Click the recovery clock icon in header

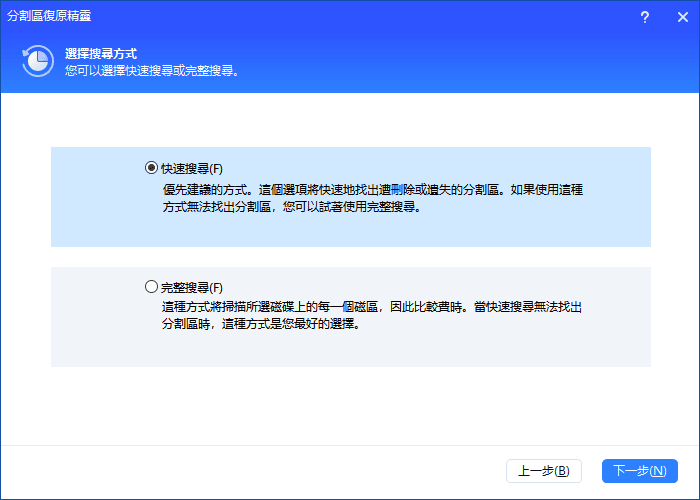click(x=38, y=61)
